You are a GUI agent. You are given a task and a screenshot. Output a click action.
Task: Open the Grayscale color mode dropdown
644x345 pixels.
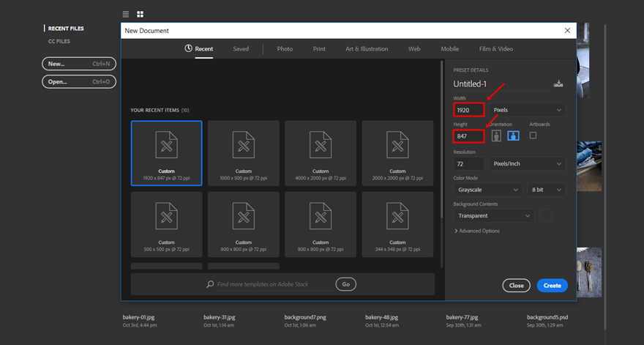coord(488,190)
